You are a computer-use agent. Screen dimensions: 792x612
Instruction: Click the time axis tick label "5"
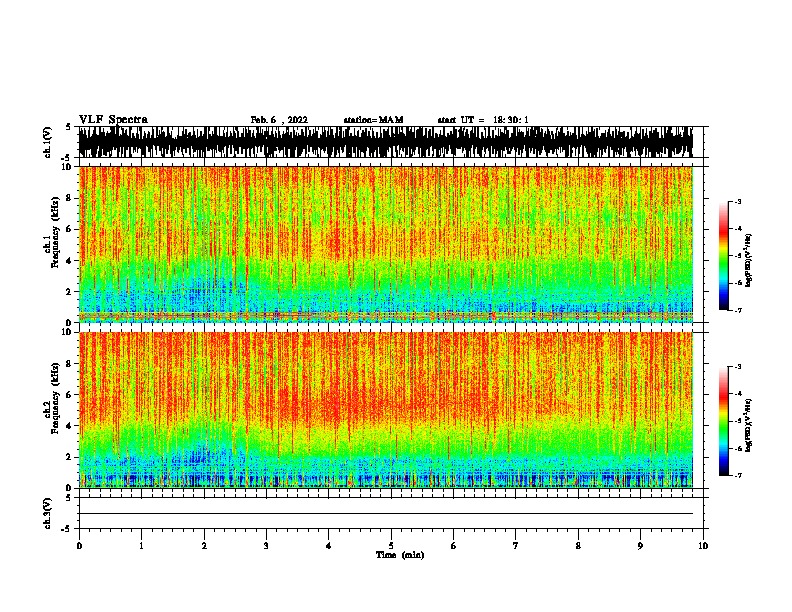pyautogui.click(x=391, y=545)
